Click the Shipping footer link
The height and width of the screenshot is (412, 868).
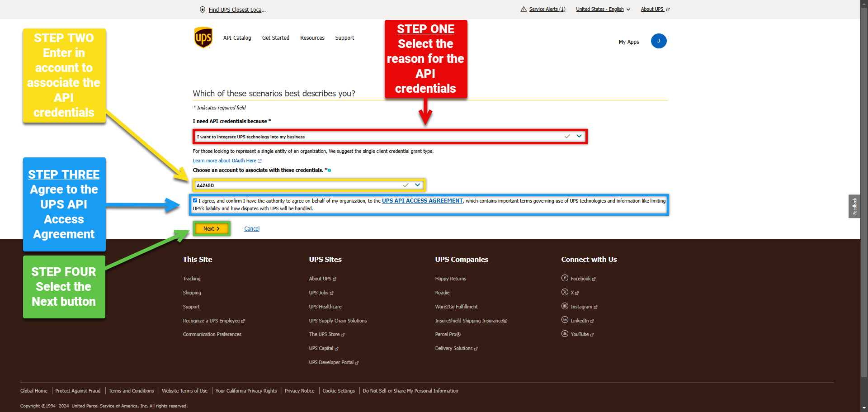tap(192, 293)
